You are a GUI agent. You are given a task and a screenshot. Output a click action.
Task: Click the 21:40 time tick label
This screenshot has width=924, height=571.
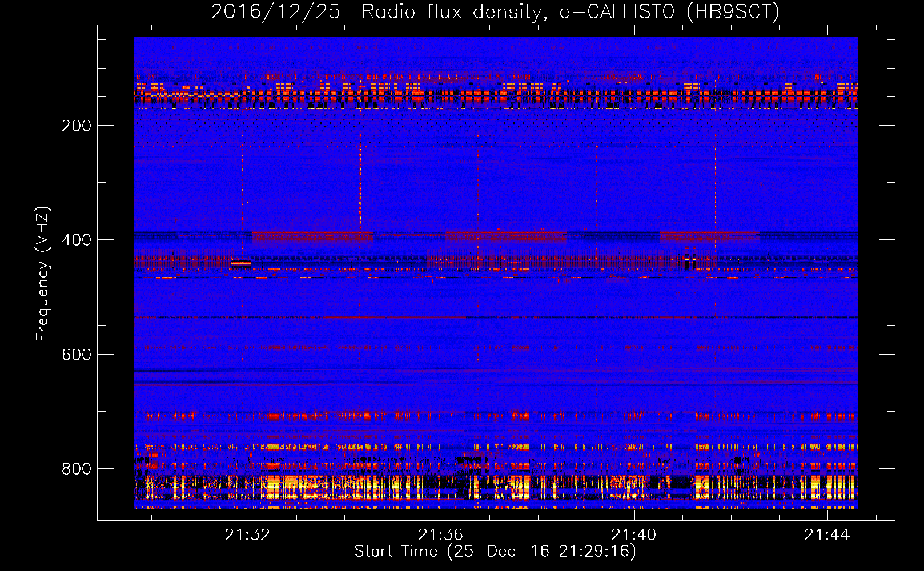pos(634,534)
